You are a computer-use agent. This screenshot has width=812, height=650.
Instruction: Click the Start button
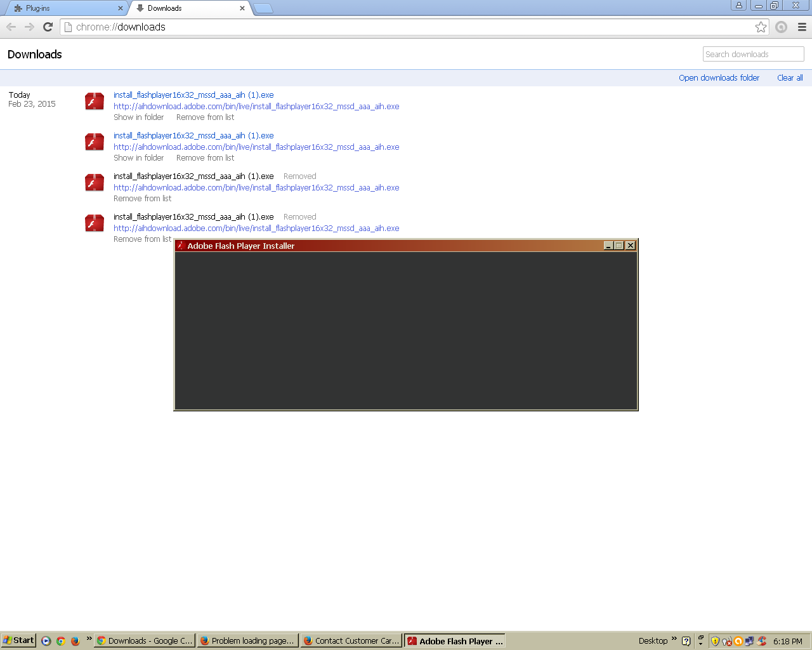coord(18,640)
